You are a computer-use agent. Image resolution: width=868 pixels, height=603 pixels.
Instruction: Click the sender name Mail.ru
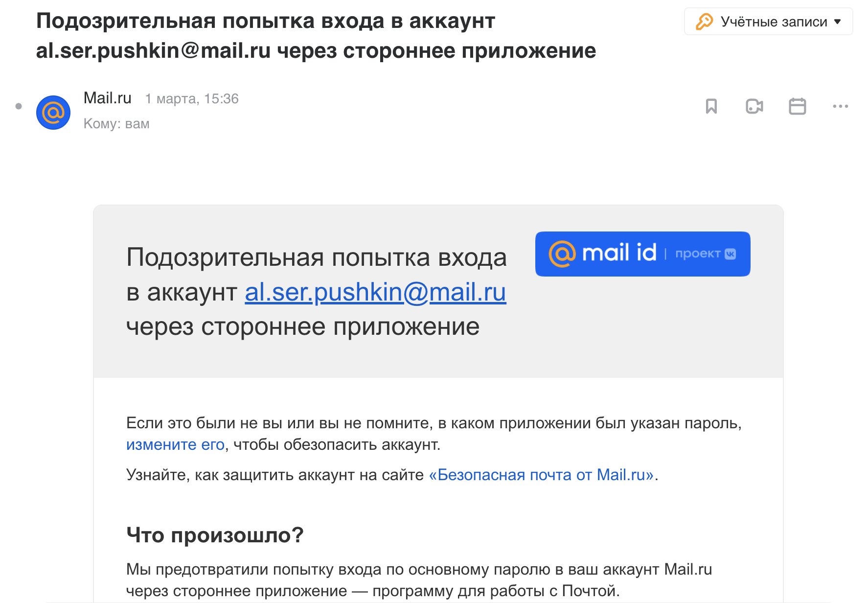coord(108,98)
